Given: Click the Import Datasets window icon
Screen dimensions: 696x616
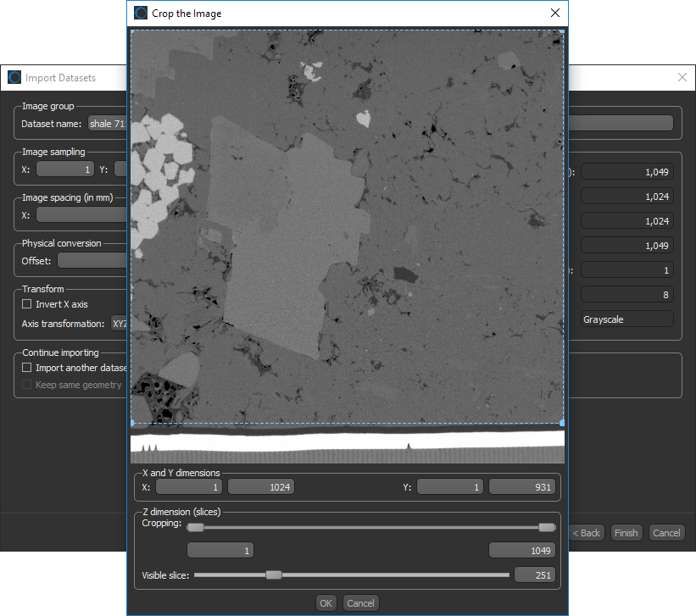Looking at the screenshot, I should (x=14, y=77).
